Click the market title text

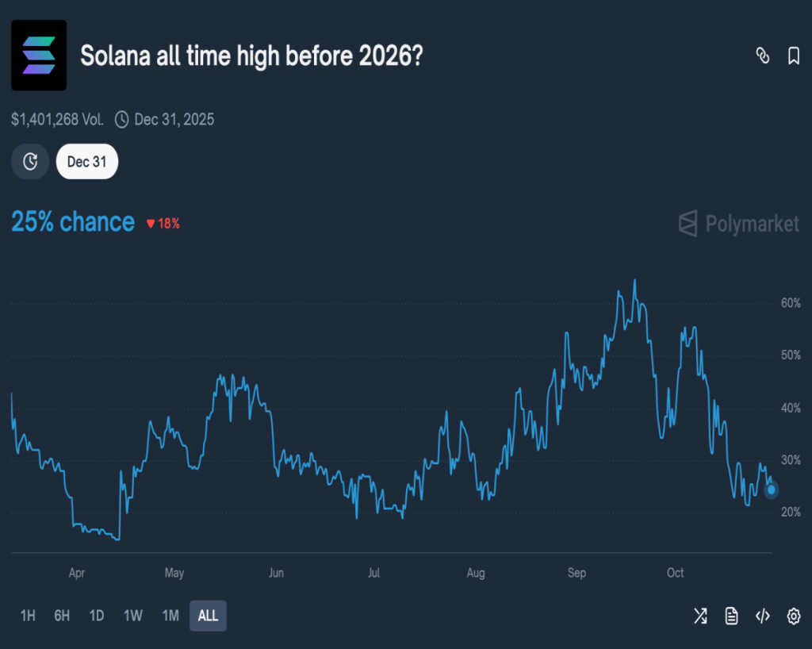click(x=251, y=56)
